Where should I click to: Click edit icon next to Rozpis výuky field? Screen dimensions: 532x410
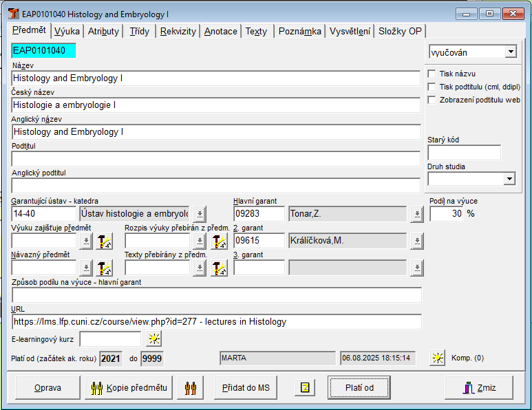click(x=219, y=241)
